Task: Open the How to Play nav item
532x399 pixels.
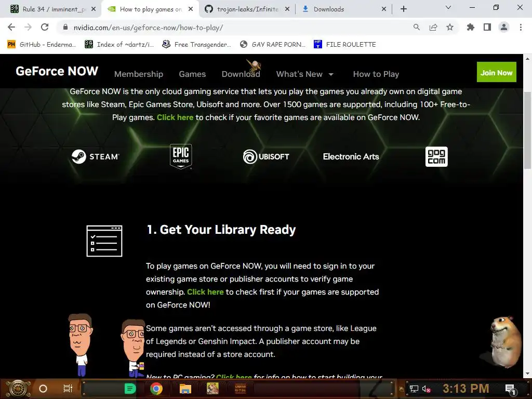Action: pyautogui.click(x=376, y=74)
